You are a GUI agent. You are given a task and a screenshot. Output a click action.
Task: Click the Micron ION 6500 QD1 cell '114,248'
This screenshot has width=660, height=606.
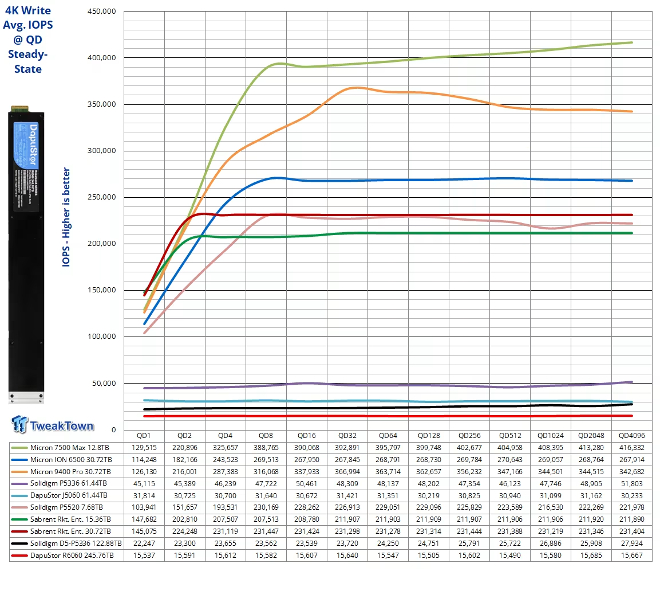point(144,460)
